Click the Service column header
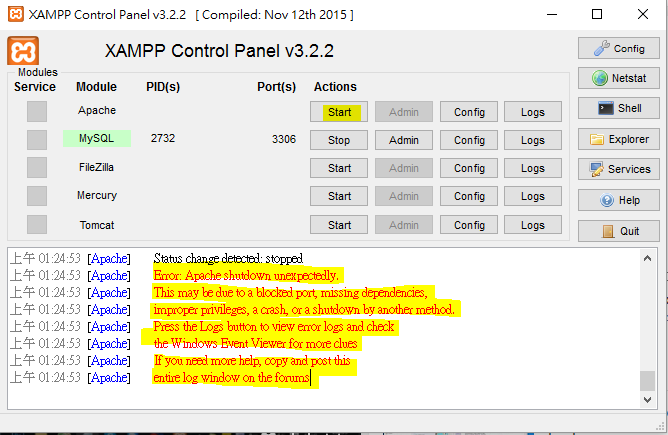This screenshot has height=435, width=668. (35, 87)
